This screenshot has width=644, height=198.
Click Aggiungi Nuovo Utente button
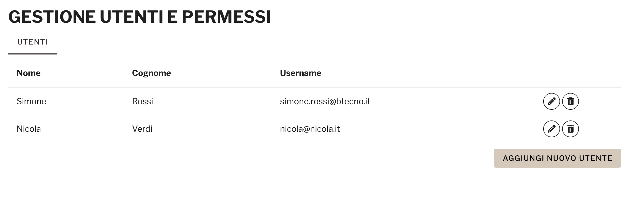point(557,158)
